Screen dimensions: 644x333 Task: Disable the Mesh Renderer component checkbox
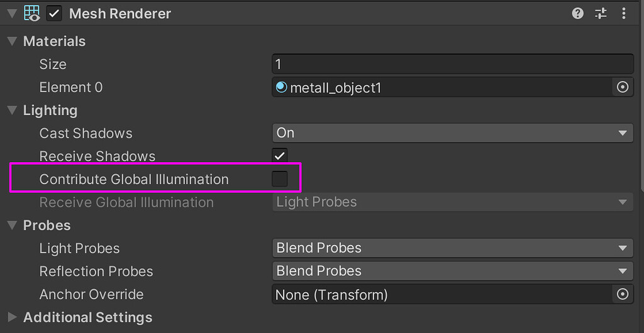point(55,13)
